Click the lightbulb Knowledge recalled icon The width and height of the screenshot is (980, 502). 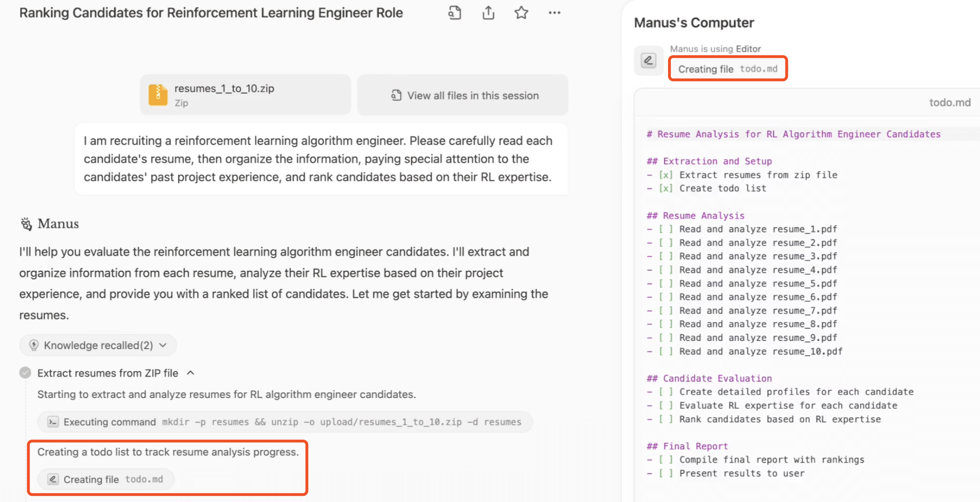[33, 345]
